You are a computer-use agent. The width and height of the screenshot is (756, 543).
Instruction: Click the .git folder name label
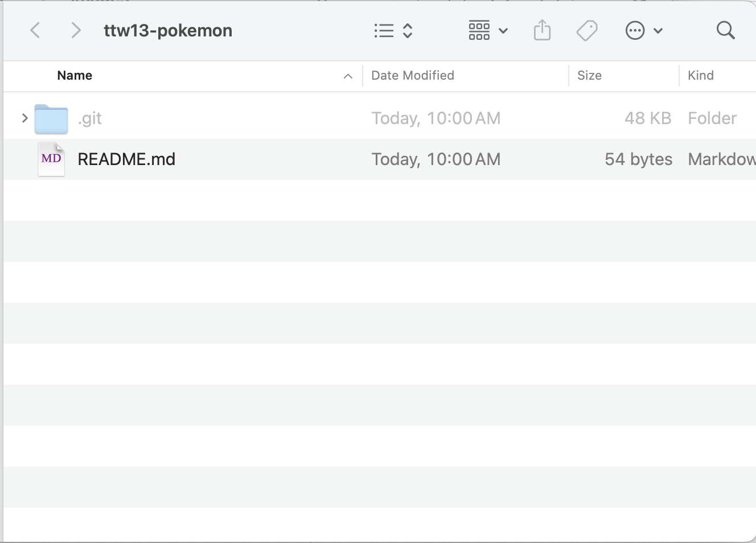[x=90, y=118]
